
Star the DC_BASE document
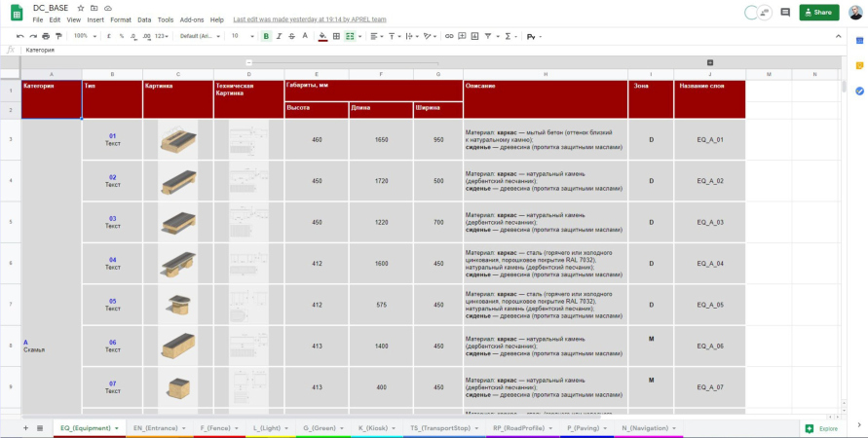point(80,8)
